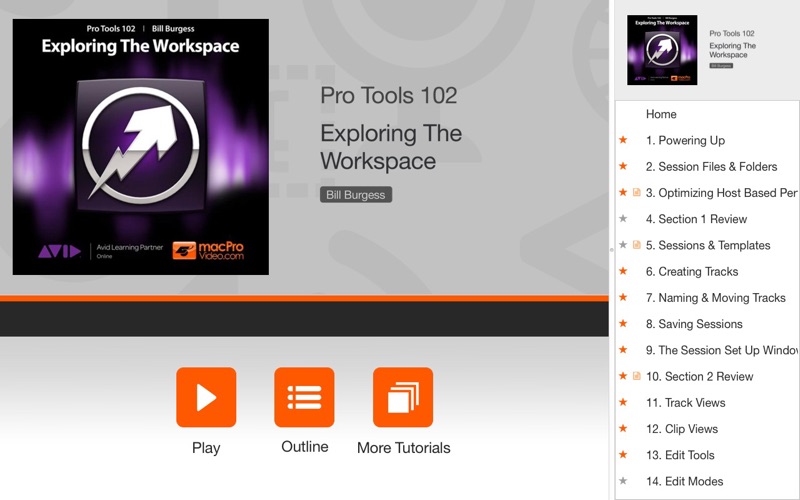Open the small course thumbnail in sidebar

point(662,50)
